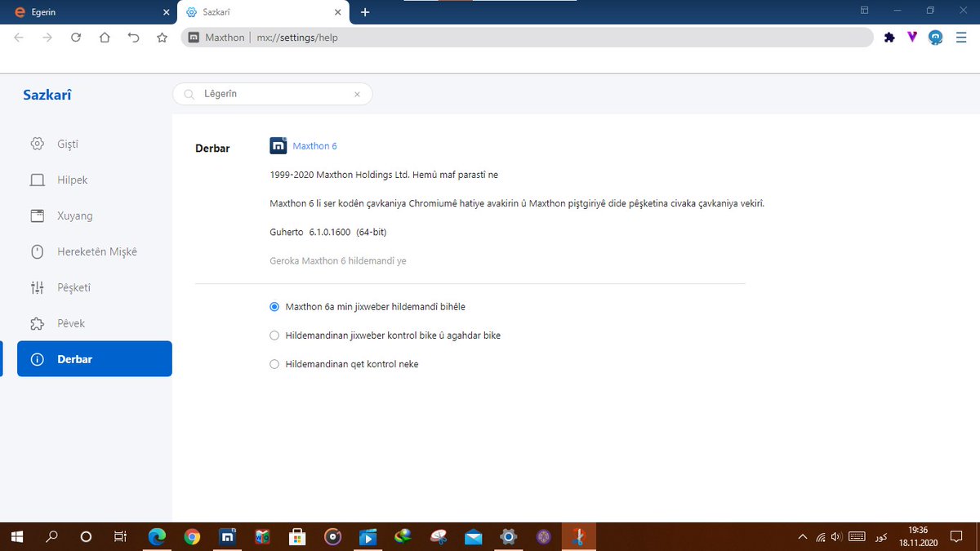Screen dimensions: 980x551
Task: Select the Derbar sidebar item
Action: coord(94,359)
